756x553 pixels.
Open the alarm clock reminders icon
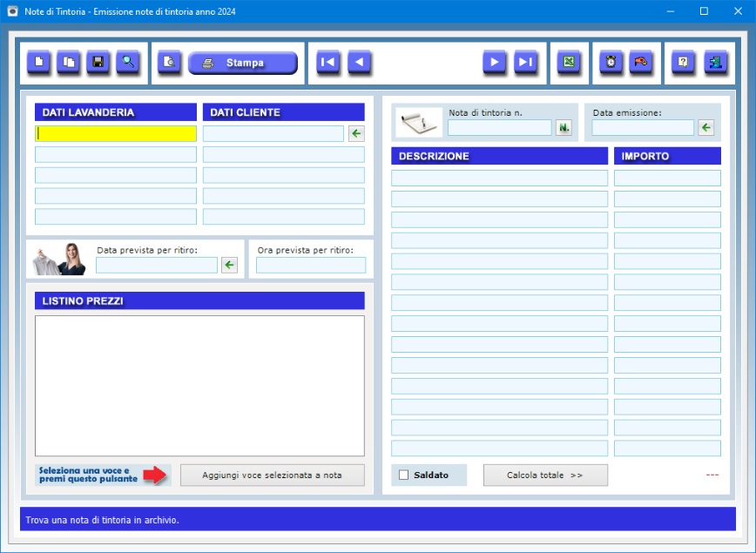pyautogui.click(x=611, y=62)
